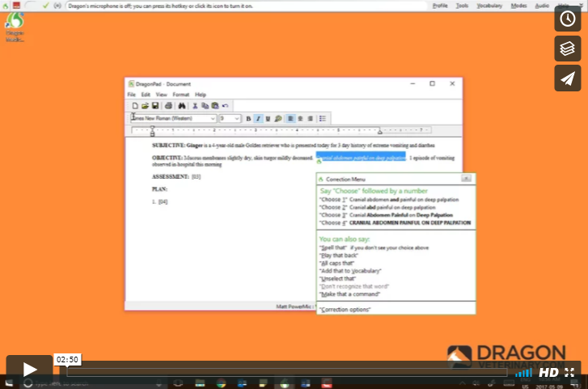Viewport: 588px width, 389px height.
Task: Click the Collections stack icon
Action: point(568,49)
